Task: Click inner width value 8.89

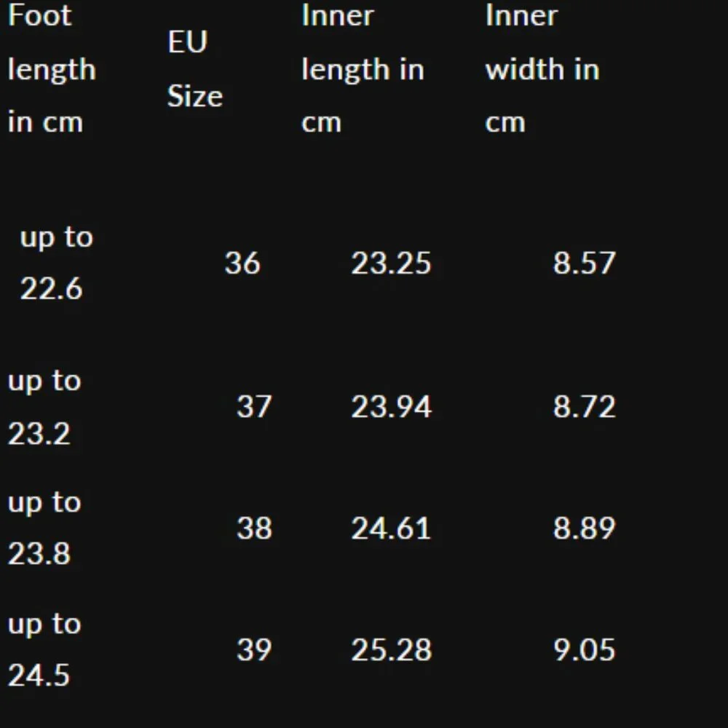Action: point(584,528)
